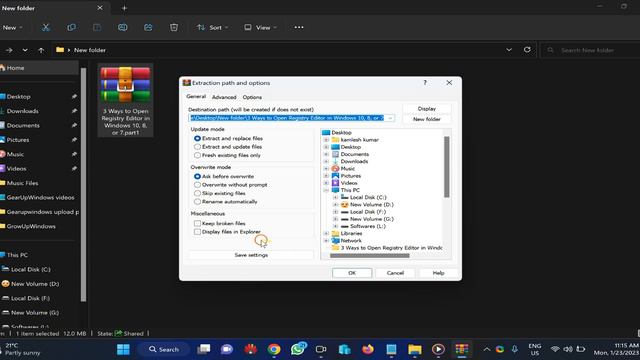Go up one folder with the up arrow

coord(41,50)
